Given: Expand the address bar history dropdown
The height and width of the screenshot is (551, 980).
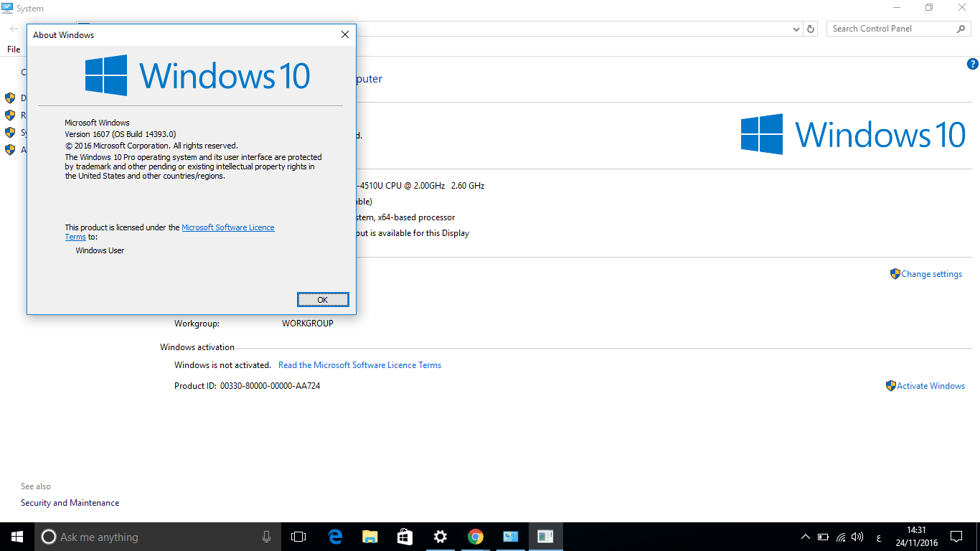Looking at the screenshot, I should click(796, 29).
